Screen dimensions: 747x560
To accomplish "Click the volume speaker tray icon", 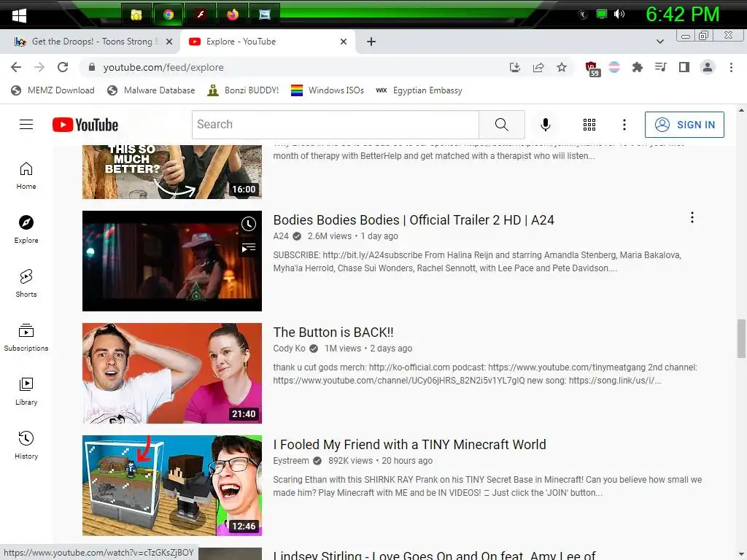I will (619, 15).
